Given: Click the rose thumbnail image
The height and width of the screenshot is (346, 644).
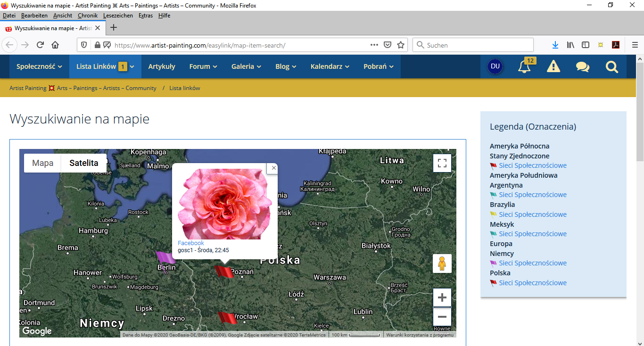Looking at the screenshot, I should 224,204.
